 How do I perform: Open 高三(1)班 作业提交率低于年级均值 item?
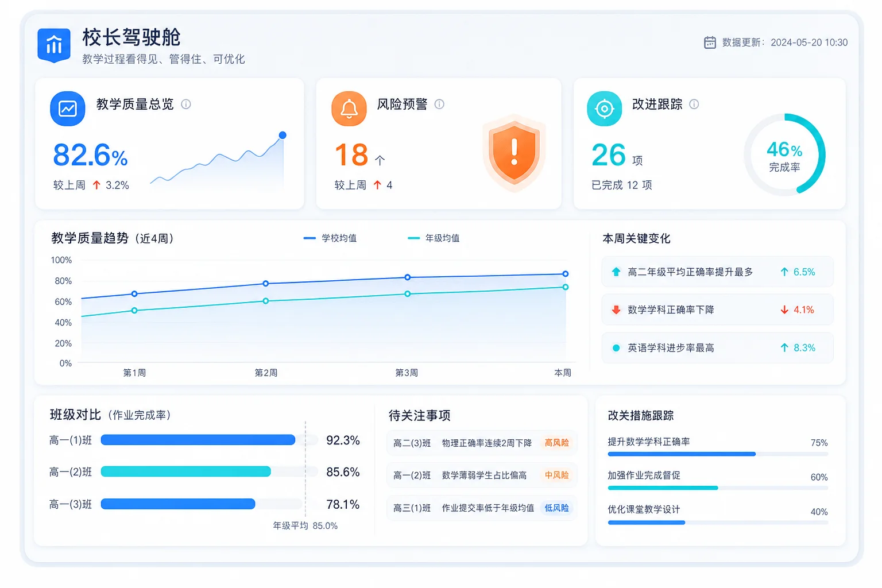point(482,508)
